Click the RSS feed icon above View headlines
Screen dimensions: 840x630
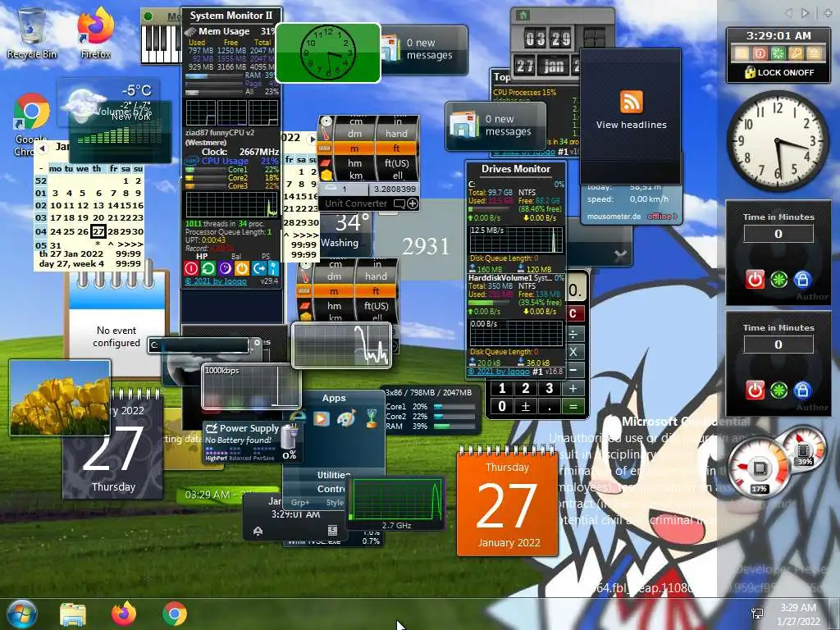[631, 102]
